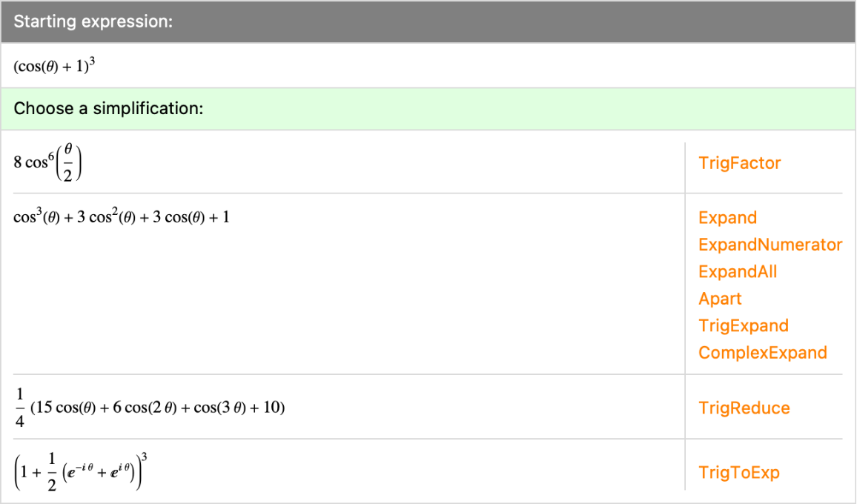Choose the ExpandNumerator option

pyautogui.click(x=770, y=245)
